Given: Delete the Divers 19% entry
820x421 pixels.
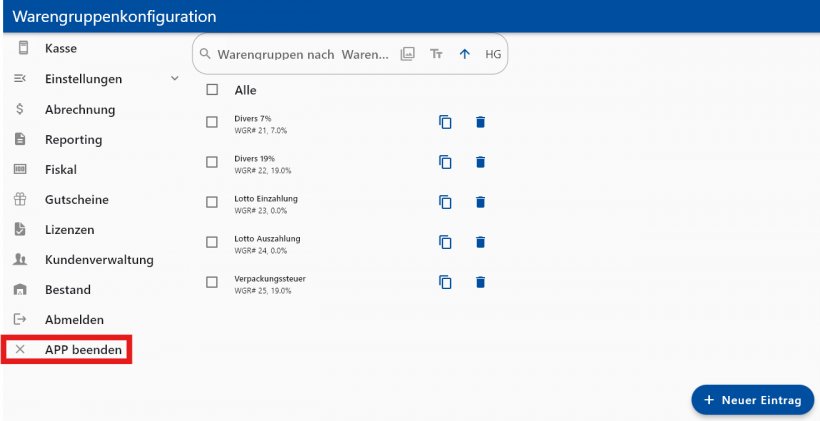Looking at the screenshot, I should 480,162.
